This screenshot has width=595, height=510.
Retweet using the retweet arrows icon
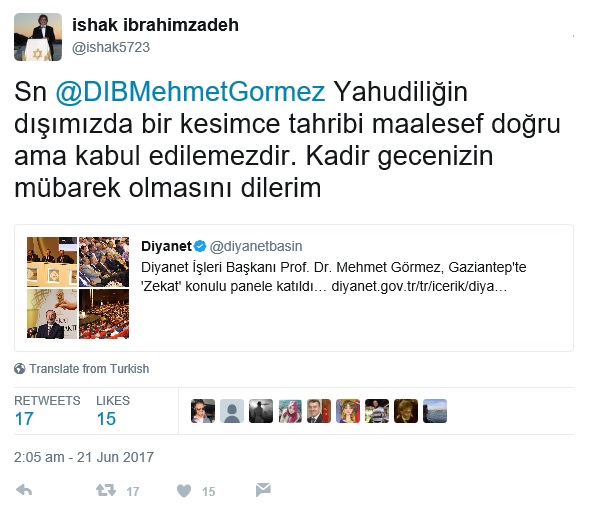[106, 490]
